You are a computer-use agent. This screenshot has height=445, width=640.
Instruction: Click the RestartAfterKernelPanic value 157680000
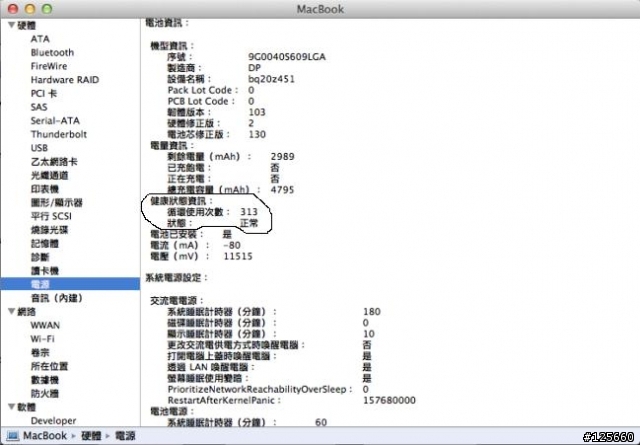tap(389, 400)
